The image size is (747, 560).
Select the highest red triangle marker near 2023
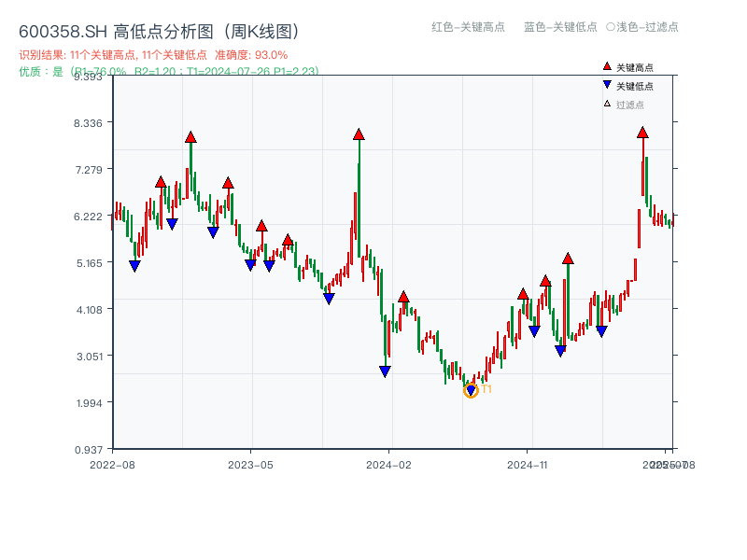(x=190, y=137)
